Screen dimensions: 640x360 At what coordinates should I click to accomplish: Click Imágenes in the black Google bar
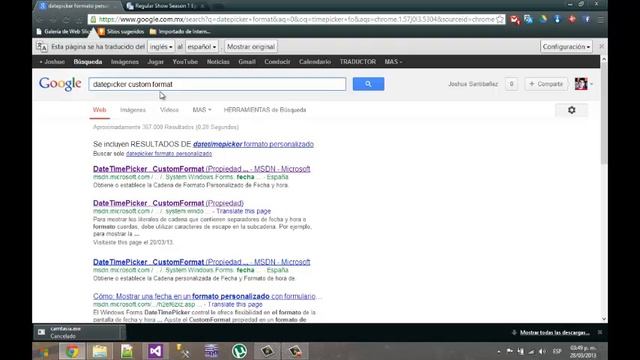point(124,62)
